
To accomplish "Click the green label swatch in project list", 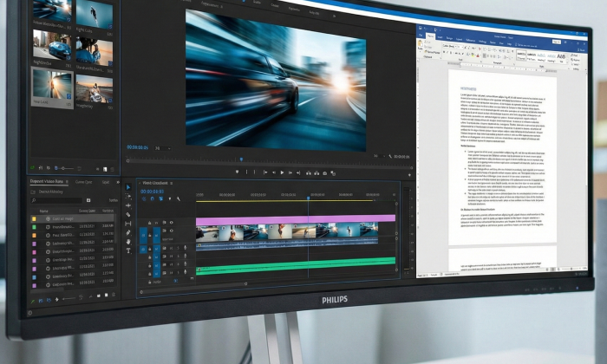I will coord(34,227).
